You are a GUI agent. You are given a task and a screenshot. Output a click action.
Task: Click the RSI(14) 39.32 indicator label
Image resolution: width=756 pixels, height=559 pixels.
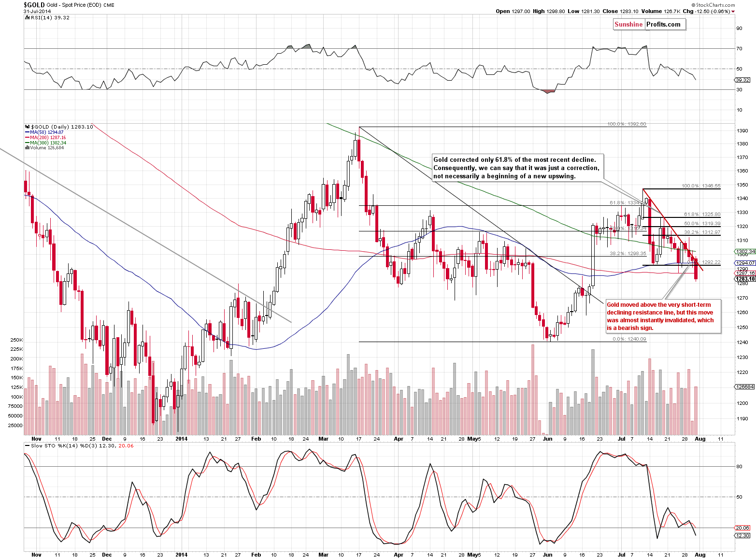47,17
